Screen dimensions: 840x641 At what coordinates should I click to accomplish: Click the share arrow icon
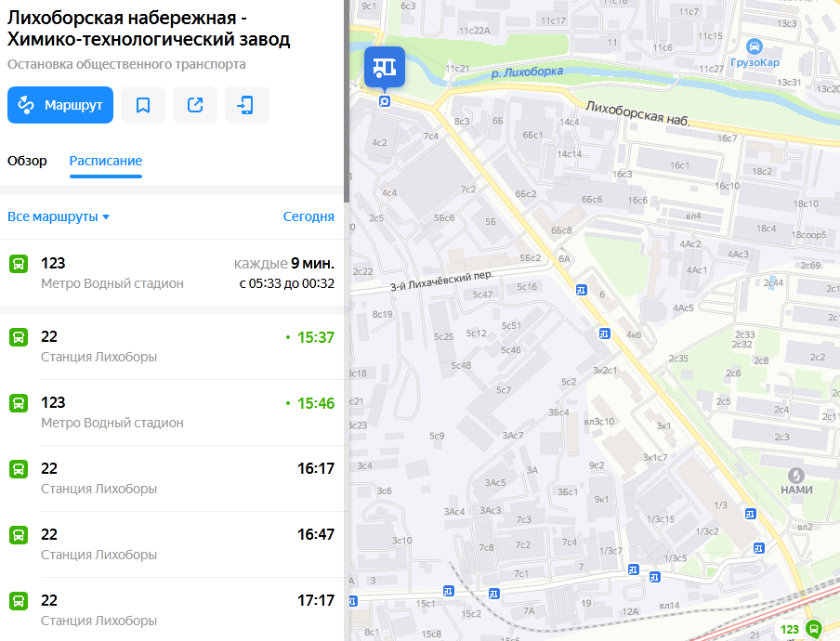click(195, 105)
